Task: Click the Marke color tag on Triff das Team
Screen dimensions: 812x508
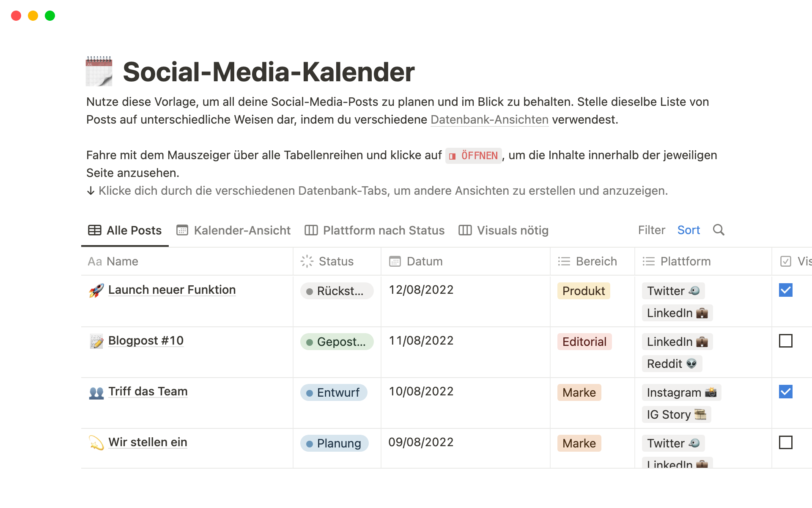Action: (579, 392)
